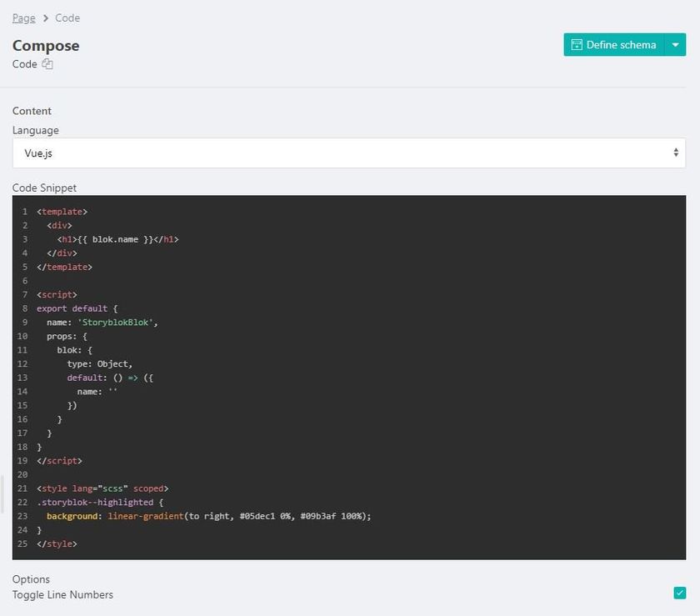Click the default: () => ({ line
The height and width of the screenshot is (616, 700).
[110, 378]
